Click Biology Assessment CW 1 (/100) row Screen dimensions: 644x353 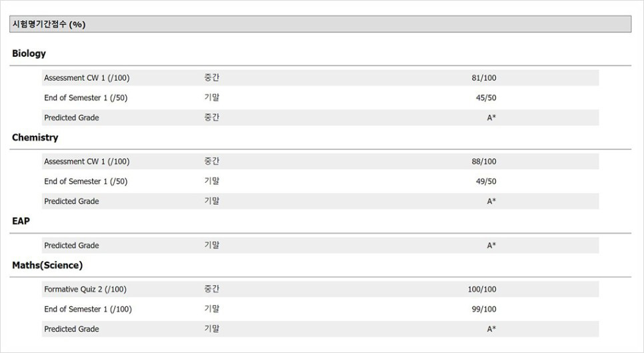(321, 77)
